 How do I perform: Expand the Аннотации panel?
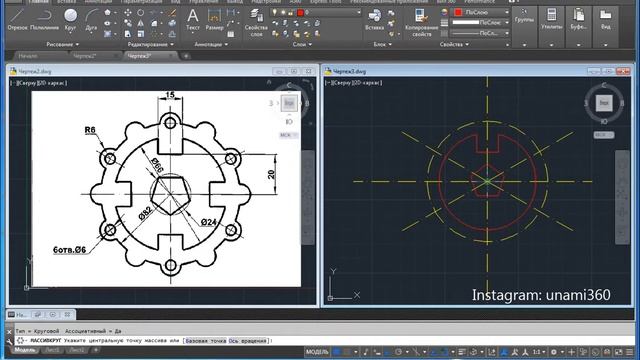[x=211, y=44]
